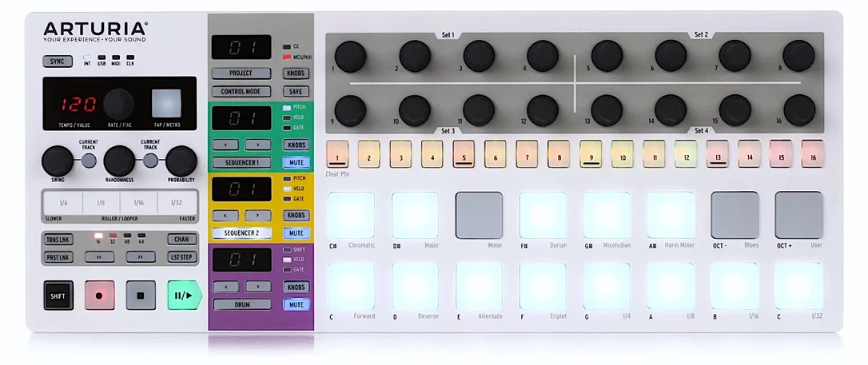The height and width of the screenshot is (365, 868).
Task: Click Sequencer 1 next pattern arrow
Action: point(258,145)
